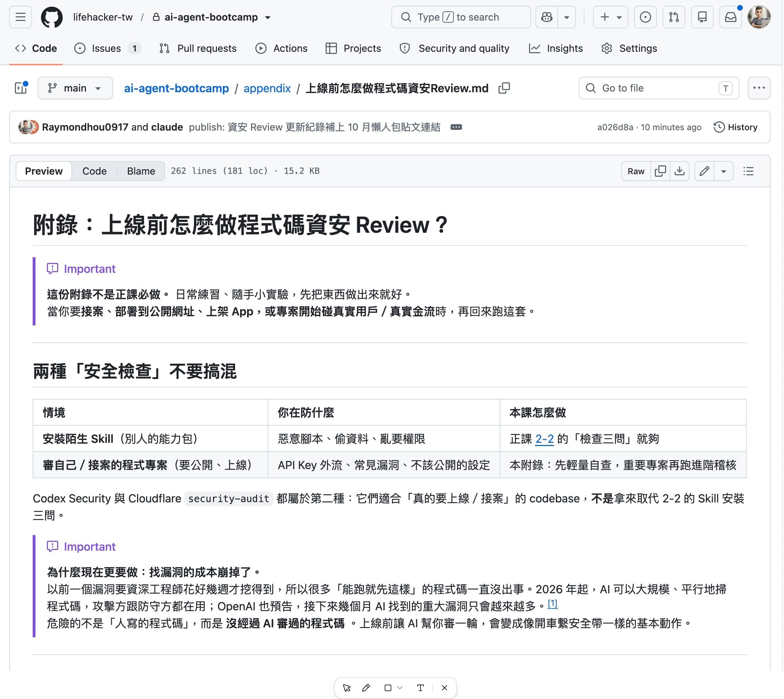View file History
This screenshot has width=784, height=699.
pyautogui.click(x=736, y=127)
